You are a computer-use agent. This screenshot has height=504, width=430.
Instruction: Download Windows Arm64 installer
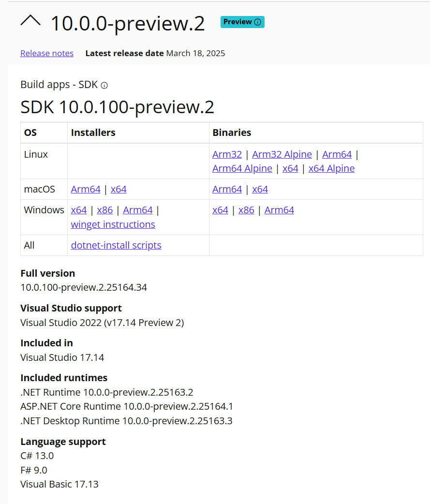[137, 210]
